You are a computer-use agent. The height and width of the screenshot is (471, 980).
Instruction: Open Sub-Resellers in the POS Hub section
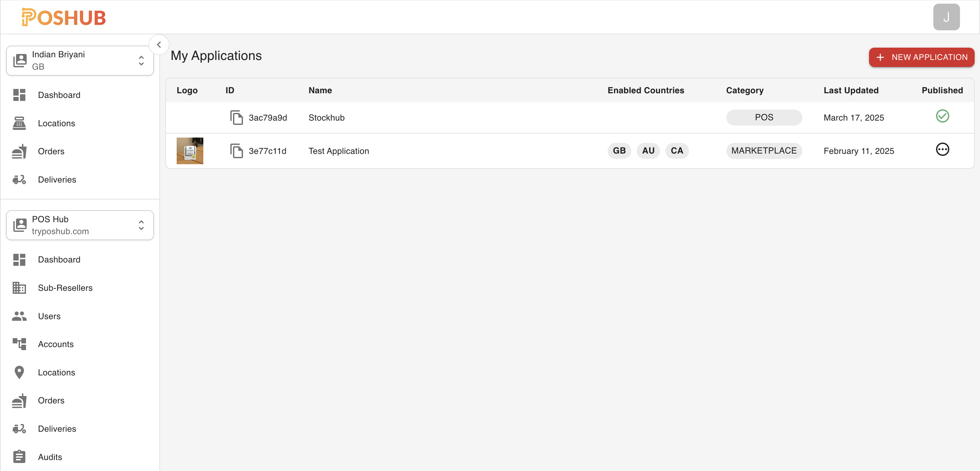coord(65,288)
